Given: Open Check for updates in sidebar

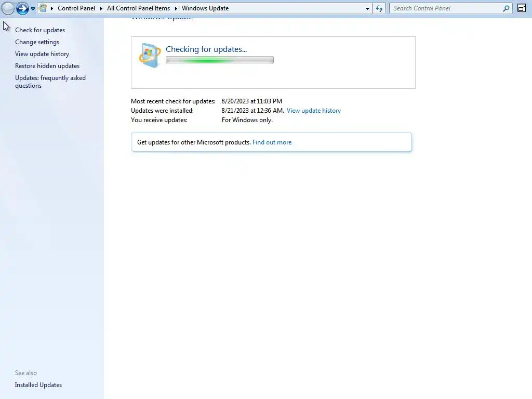Looking at the screenshot, I should point(40,30).
